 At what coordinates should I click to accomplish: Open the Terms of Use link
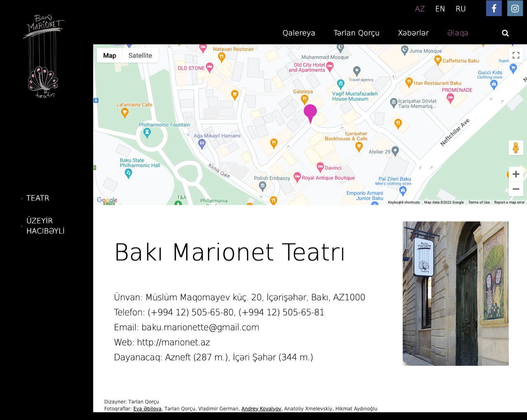(x=479, y=202)
